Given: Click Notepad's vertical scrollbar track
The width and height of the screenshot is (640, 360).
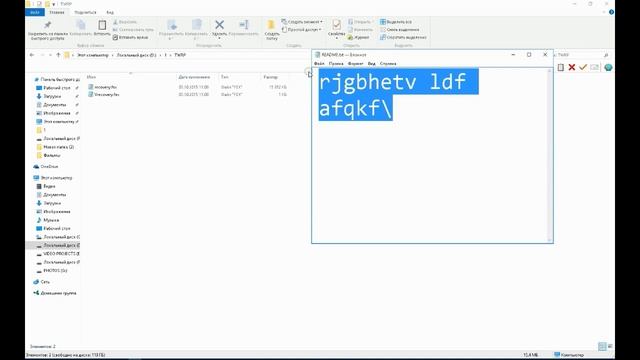Looking at the screenshot, I should 549,155.
